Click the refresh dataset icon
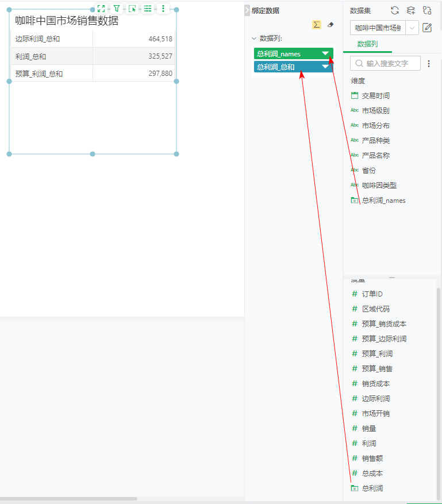Viewport: 442px width, 504px height. pyautogui.click(x=395, y=10)
